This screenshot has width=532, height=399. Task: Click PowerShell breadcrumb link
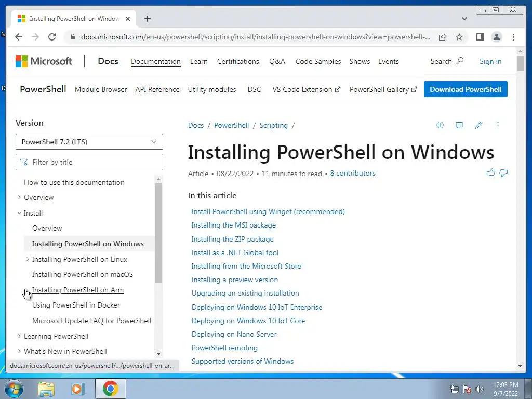click(x=231, y=126)
